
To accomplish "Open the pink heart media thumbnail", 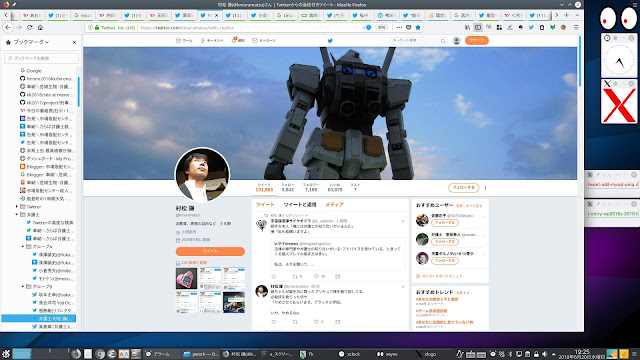I will tap(186, 278).
